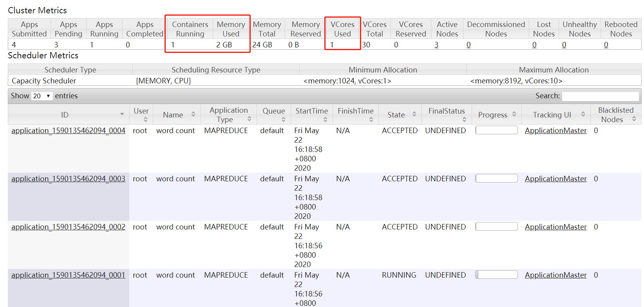Click sort icon beside Name column header
Image resolution: width=644 pixels, height=307 pixels.
tap(193, 114)
